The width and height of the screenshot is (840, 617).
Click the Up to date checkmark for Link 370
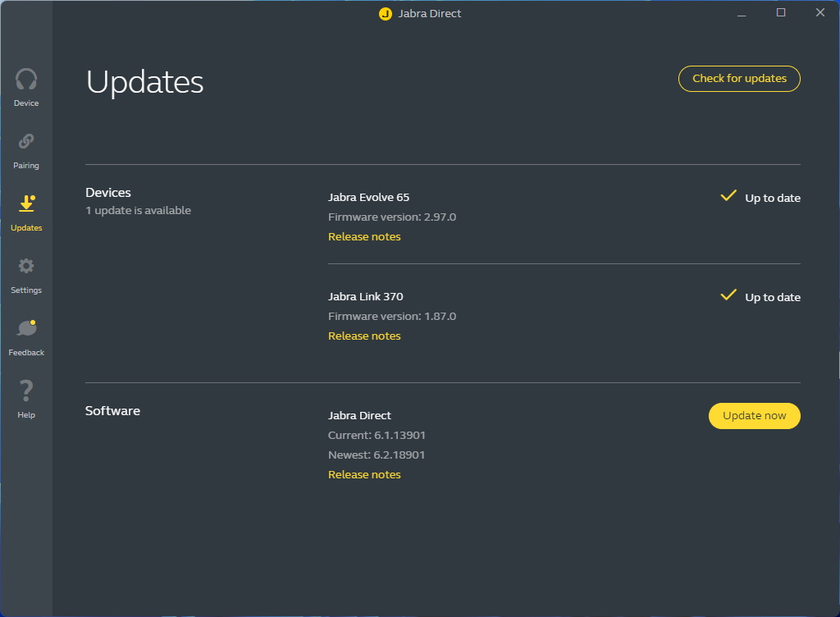(728, 295)
